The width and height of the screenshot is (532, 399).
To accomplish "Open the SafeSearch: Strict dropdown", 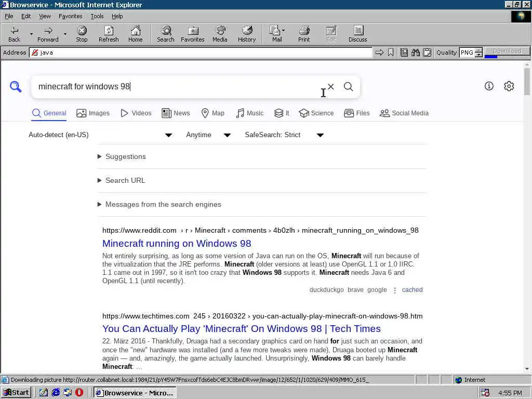I will click(284, 135).
